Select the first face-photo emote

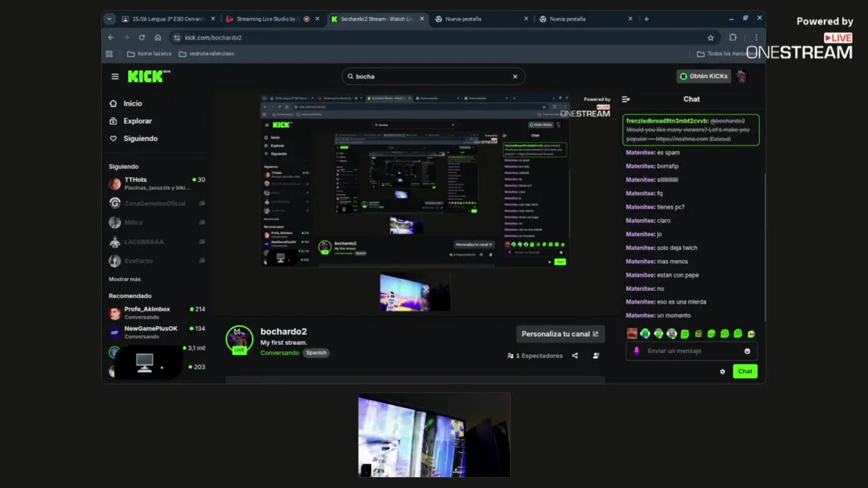(x=632, y=333)
